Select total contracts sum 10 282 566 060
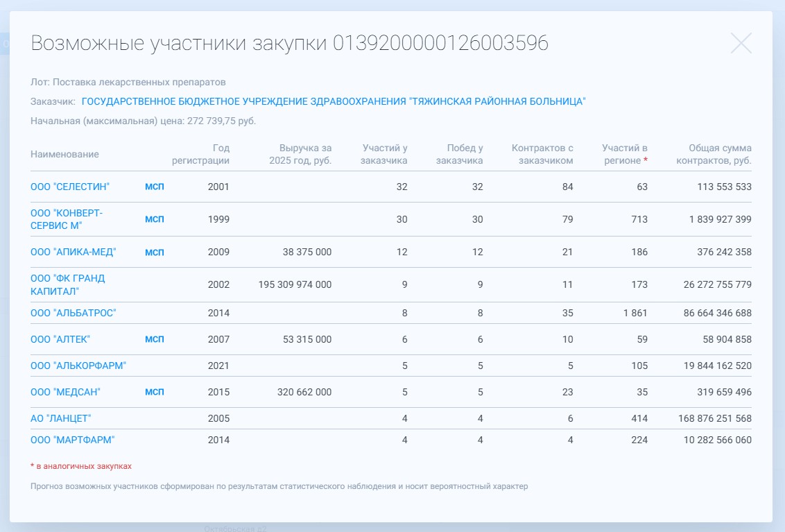The width and height of the screenshot is (785, 532). [718, 440]
